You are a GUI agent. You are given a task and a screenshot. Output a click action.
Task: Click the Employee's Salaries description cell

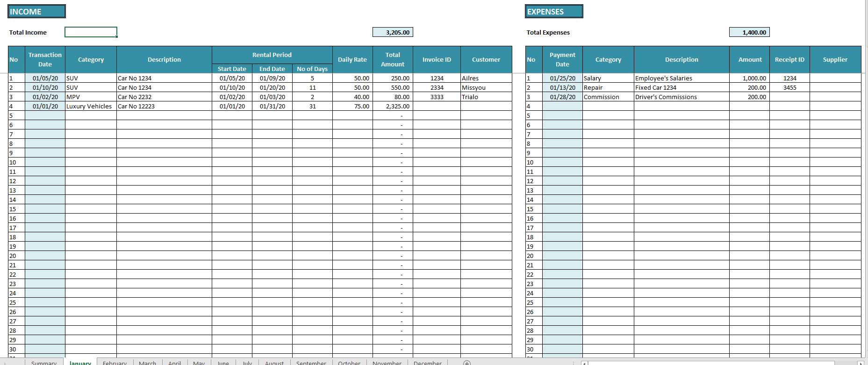[681, 78]
